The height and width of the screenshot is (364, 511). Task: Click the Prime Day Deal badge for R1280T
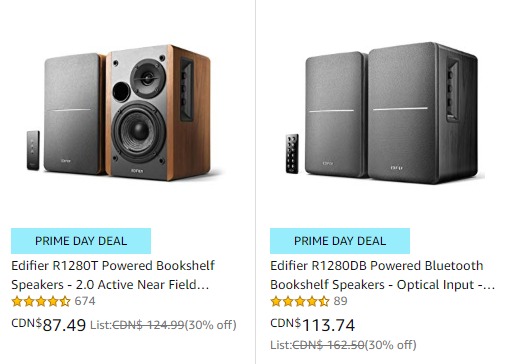coord(81,241)
